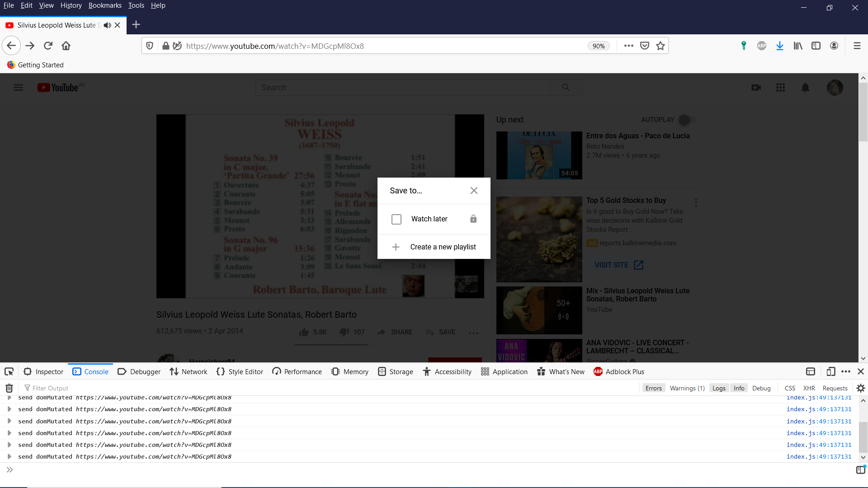Open the Bookmarks menu
The image size is (868, 488).
click(105, 5)
